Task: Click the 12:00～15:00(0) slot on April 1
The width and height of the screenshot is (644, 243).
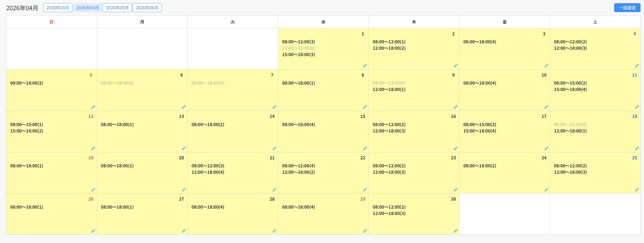Action: click(298, 48)
